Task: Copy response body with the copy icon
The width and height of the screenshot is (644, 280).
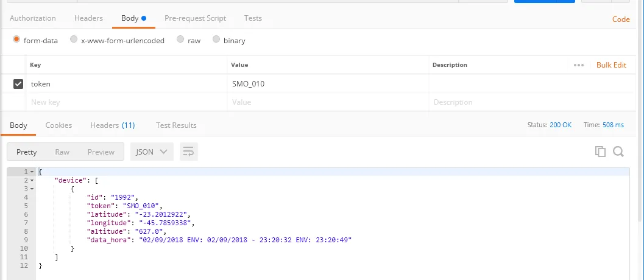Action: click(600, 152)
